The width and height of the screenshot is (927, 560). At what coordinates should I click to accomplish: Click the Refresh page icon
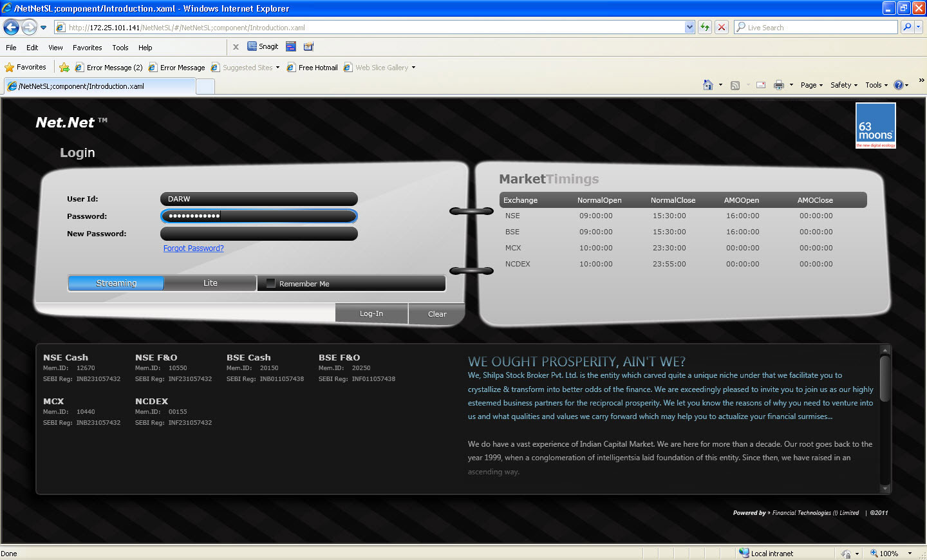click(x=705, y=27)
